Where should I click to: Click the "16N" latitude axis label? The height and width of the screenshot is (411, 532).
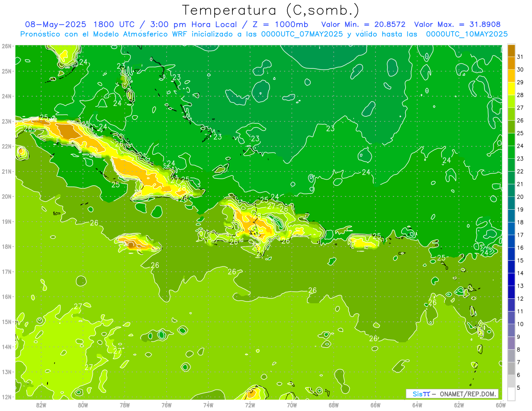tap(7, 297)
